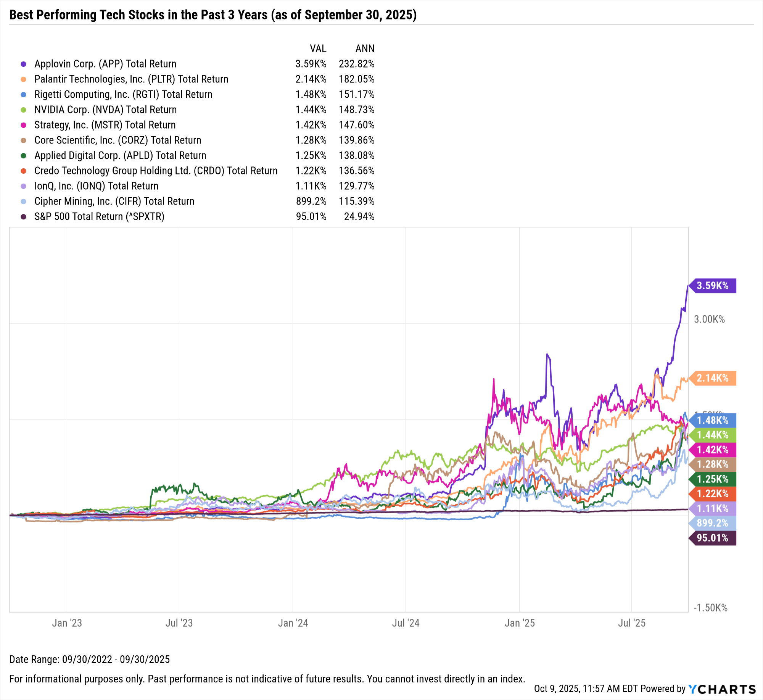Select the NVIDIA Corp. (NVDA) legend entry
Viewport: 763px width, 700px height.
pyautogui.click(x=105, y=110)
